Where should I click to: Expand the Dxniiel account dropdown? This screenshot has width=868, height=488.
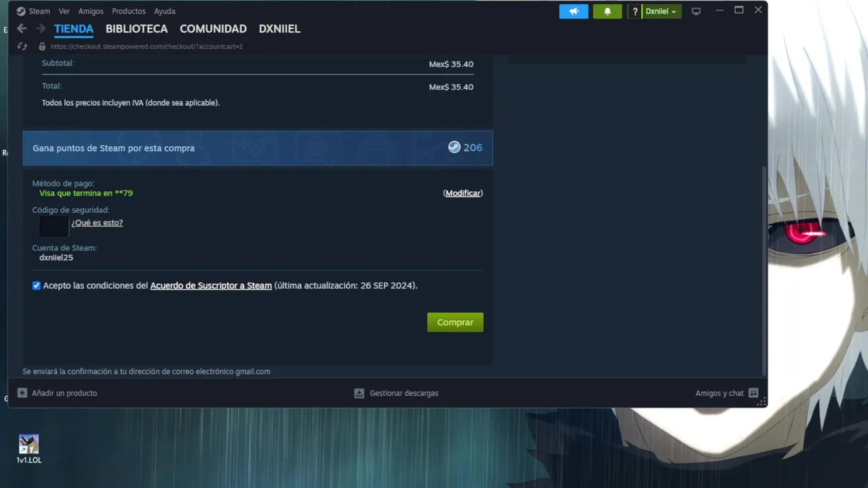click(661, 12)
